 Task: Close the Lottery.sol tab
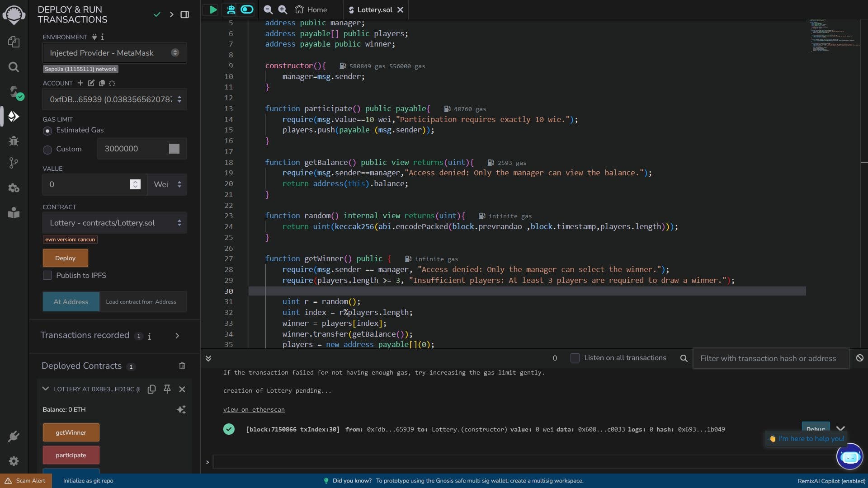pyautogui.click(x=400, y=9)
